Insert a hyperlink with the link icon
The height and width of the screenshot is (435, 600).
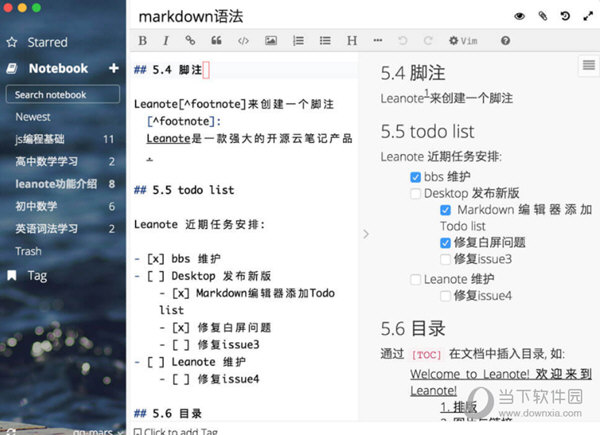pos(190,40)
